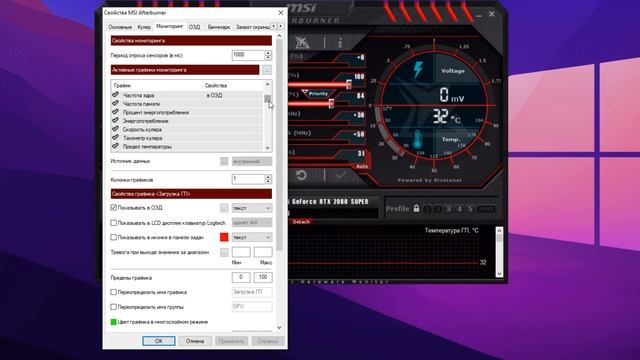Open the 'Источник данных' source dropdown
This screenshot has height=360, width=640.
tap(252, 162)
